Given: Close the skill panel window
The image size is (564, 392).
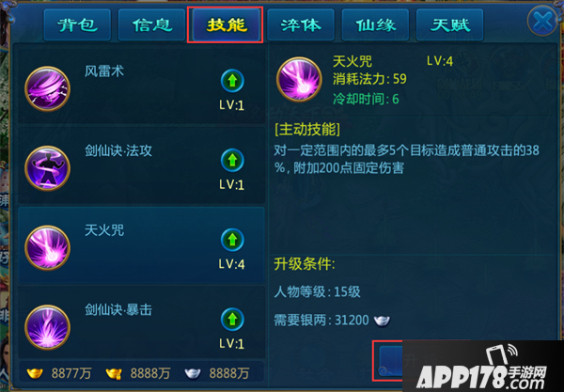Looking at the screenshot, I should [x=542, y=21].
